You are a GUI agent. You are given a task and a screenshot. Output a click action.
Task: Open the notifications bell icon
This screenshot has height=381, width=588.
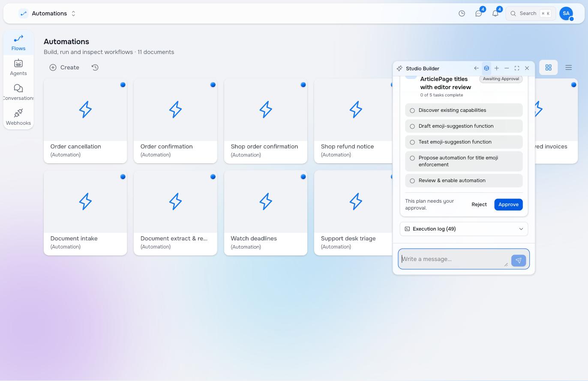tap(495, 13)
